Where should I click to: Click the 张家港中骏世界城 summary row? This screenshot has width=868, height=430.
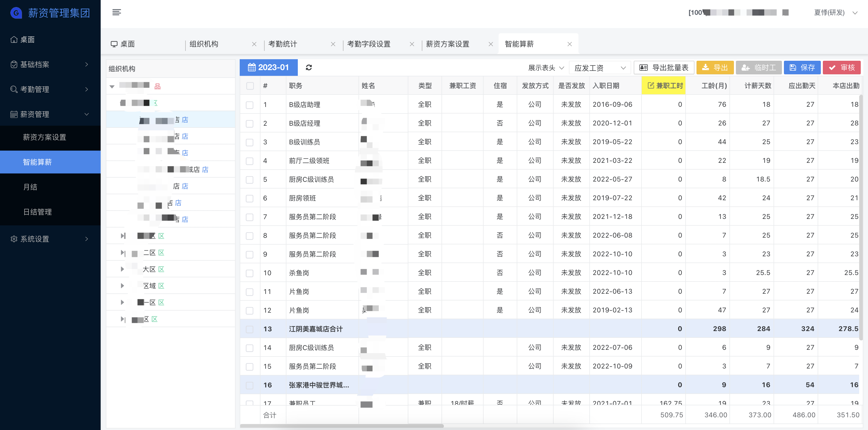coord(550,385)
